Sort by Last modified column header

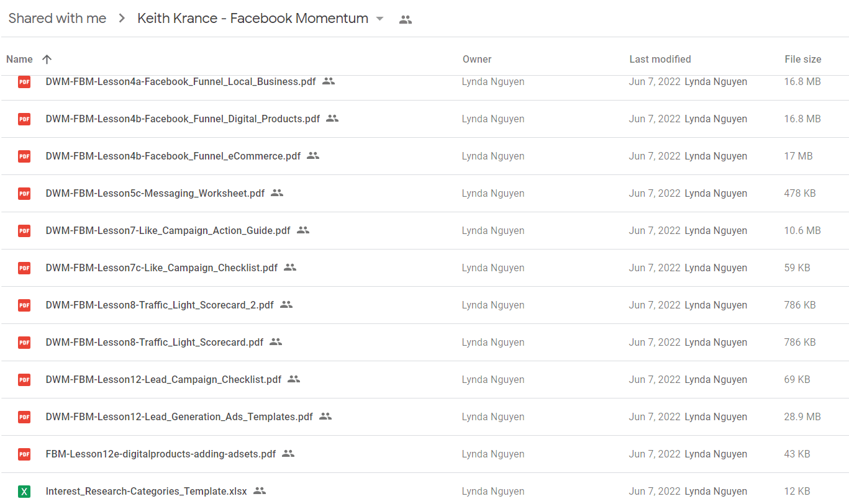tap(660, 59)
